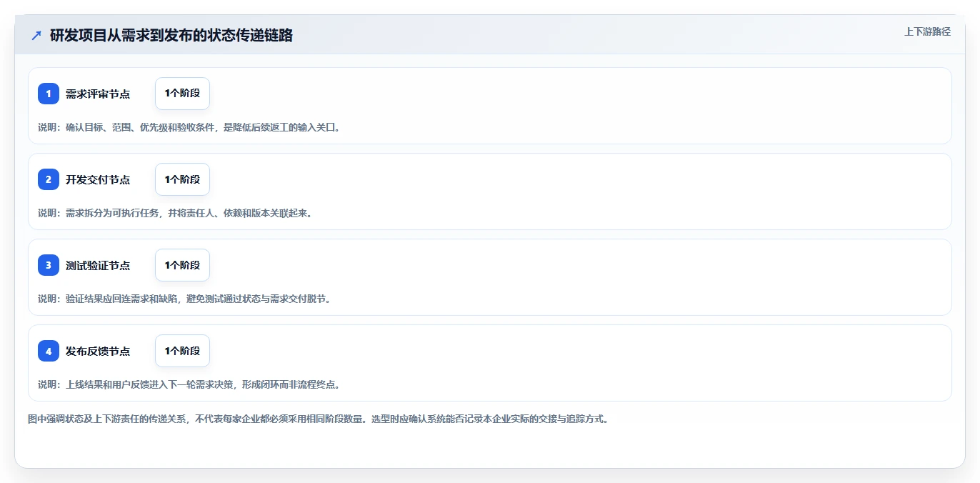Click the description starting '说明：上线结果和用户反馈'

tap(189, 384)
